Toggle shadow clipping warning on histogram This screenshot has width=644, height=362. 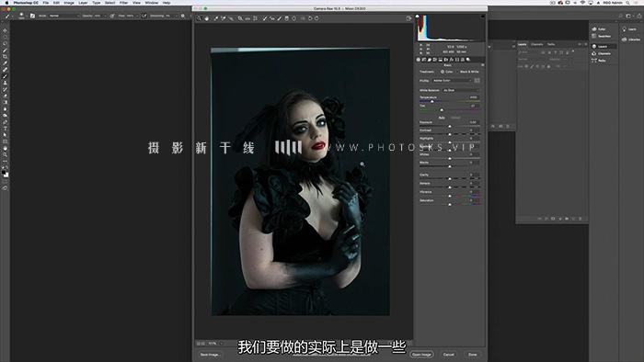click(418, 16)
